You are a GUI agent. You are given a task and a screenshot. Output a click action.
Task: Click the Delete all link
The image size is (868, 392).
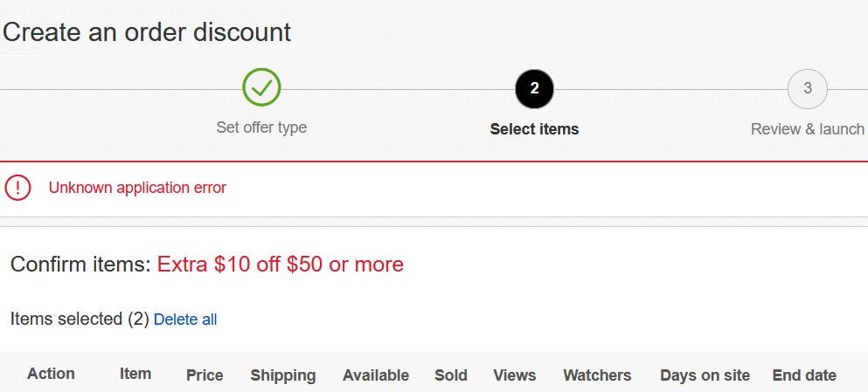click(185, 320)
